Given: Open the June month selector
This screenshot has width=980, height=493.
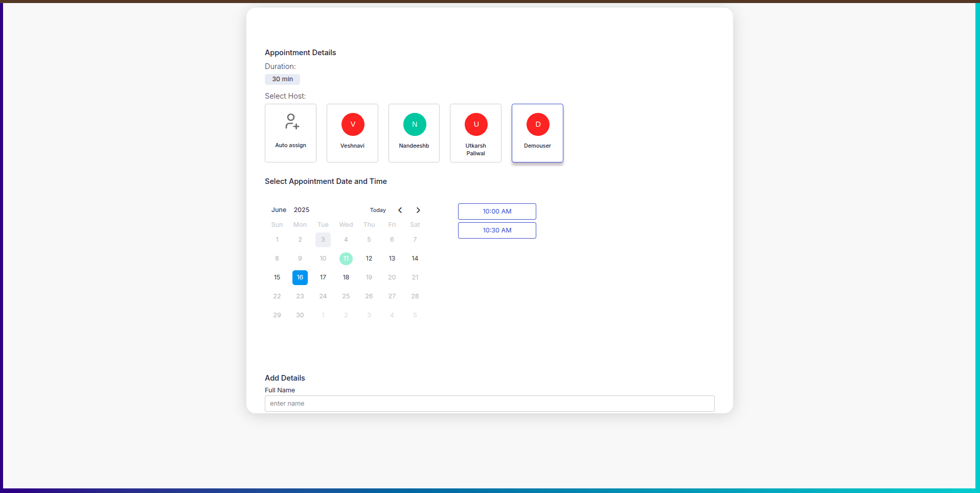Looking at the screenshot, I should [279, 210].
